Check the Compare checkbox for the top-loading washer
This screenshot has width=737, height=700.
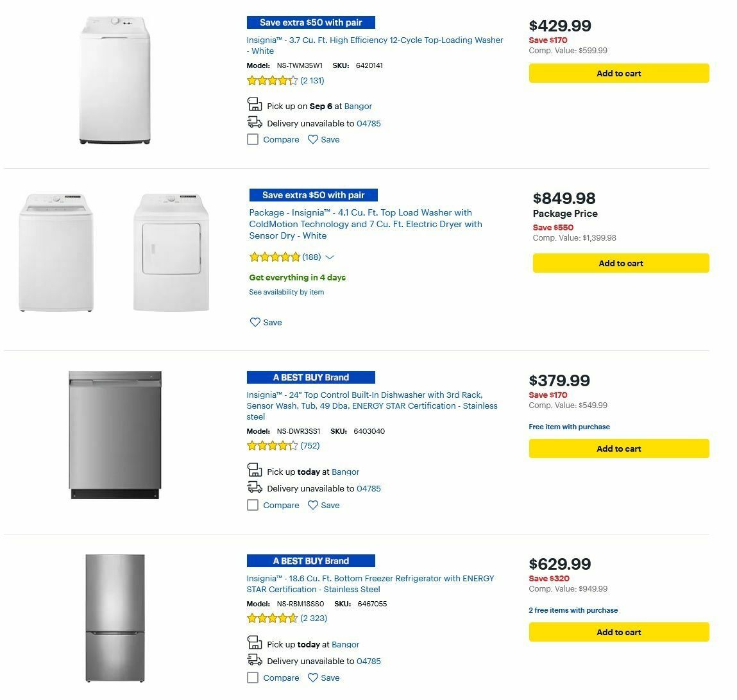[x=252, y=139]
